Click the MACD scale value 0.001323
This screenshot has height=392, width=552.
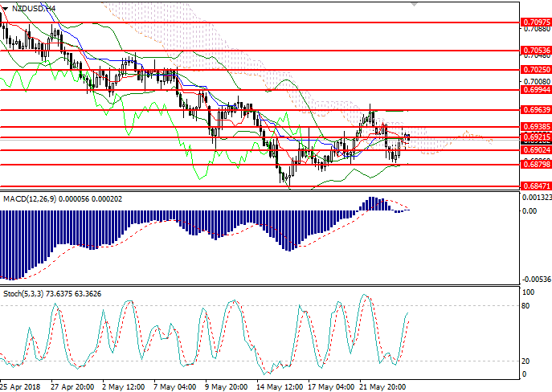534,197
